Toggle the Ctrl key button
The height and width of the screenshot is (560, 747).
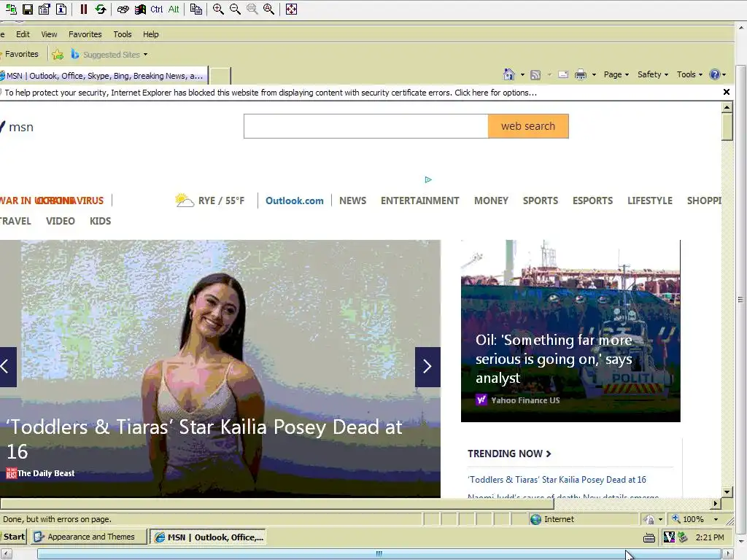[156, 9]
